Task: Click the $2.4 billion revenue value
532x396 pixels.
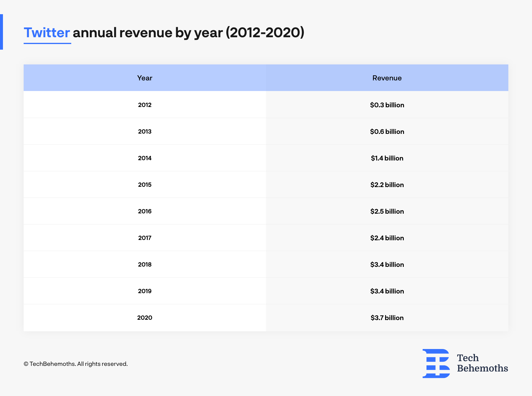Action: pyautogui.click(x=387, y=238)
